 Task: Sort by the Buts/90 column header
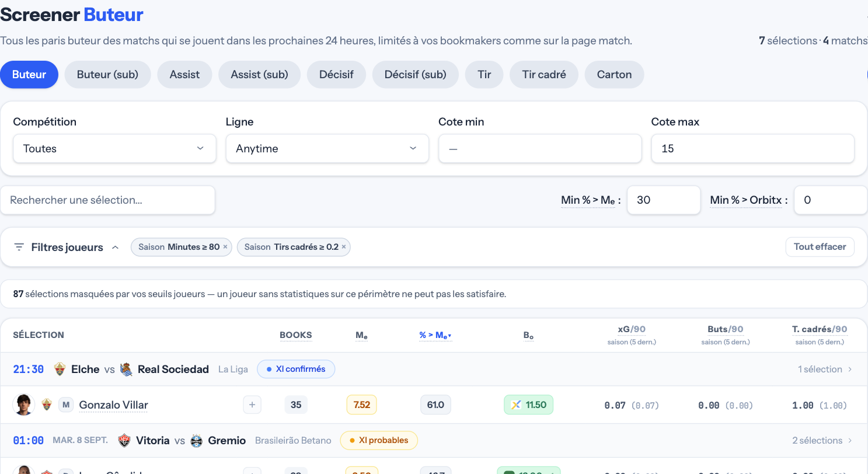(726, 330)
